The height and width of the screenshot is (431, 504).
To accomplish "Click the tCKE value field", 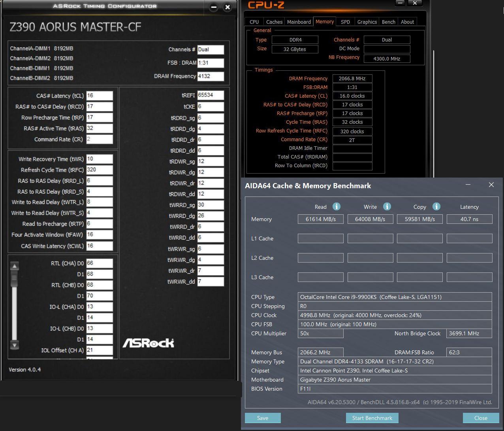I will [x=211, y=106].
